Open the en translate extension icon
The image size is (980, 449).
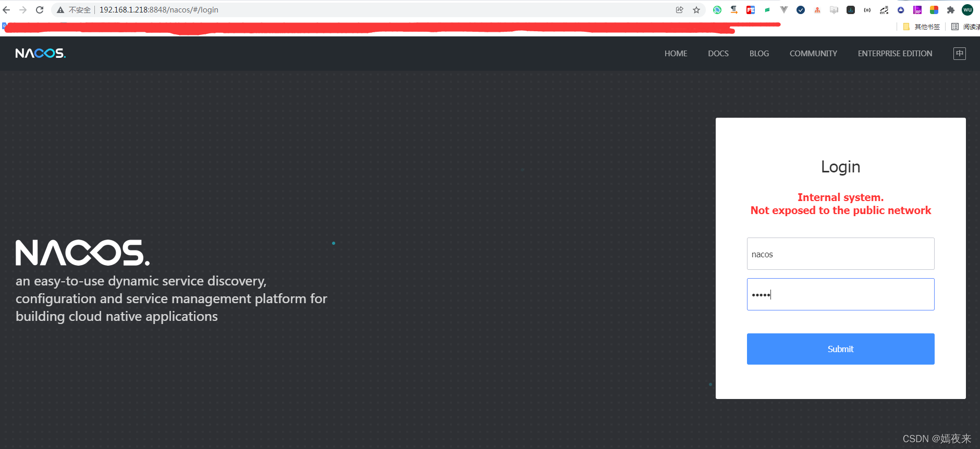tap(884, 10)
